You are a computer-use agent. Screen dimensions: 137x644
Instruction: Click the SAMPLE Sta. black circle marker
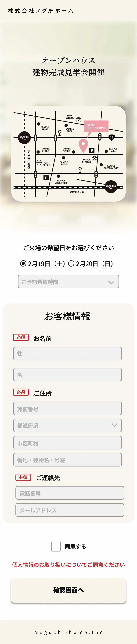click(24, 138)
